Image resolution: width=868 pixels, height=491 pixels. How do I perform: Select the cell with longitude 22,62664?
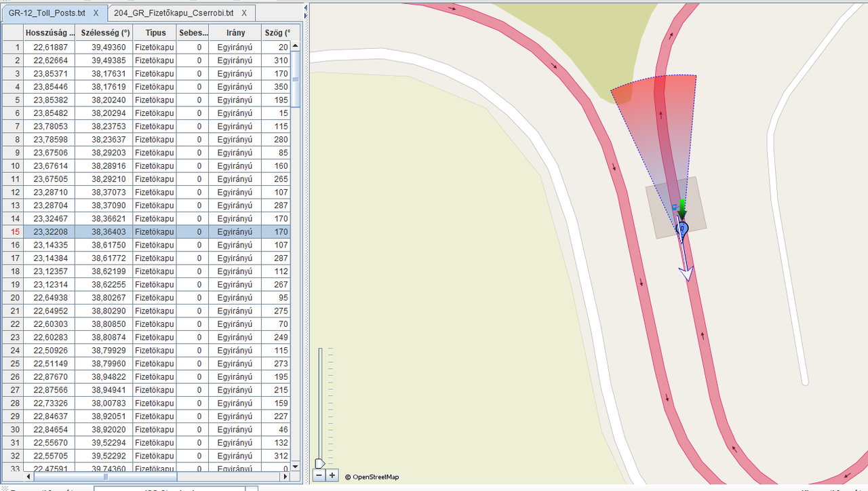(x=49, y=60)
